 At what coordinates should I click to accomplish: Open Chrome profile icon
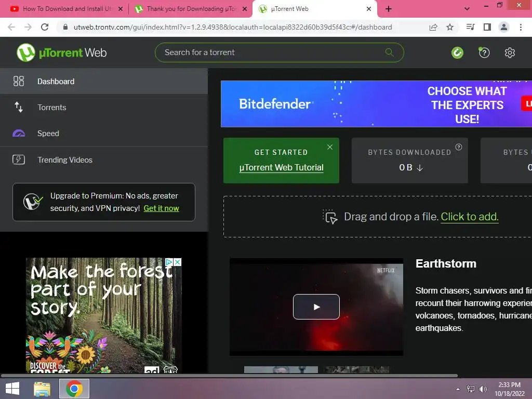pos(504,27)
